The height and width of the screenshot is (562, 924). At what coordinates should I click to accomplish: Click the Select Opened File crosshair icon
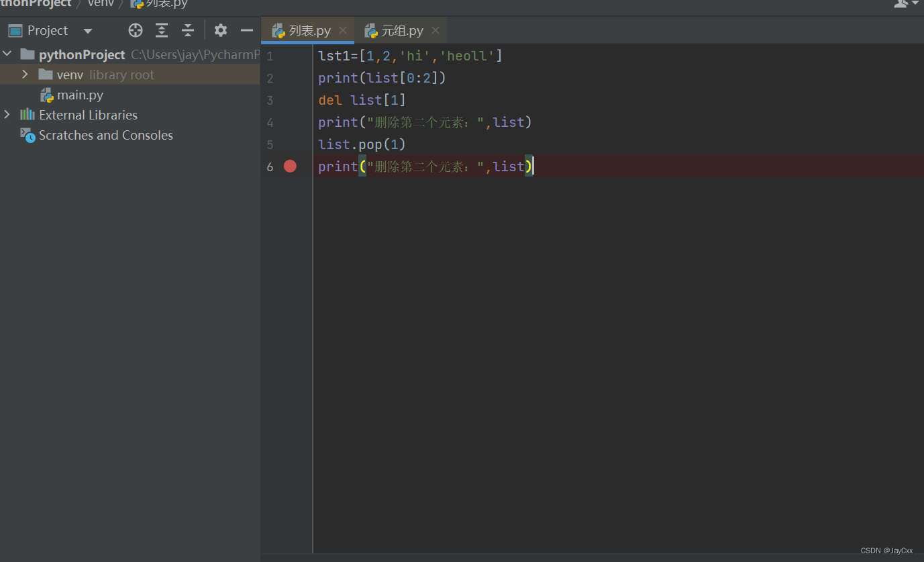pyautogui.click(x=135, y=30)
